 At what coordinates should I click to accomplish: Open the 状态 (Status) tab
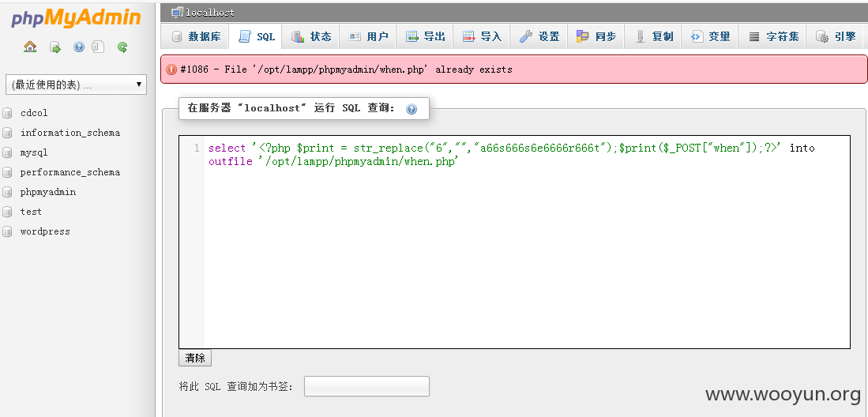tap(311, 36)
